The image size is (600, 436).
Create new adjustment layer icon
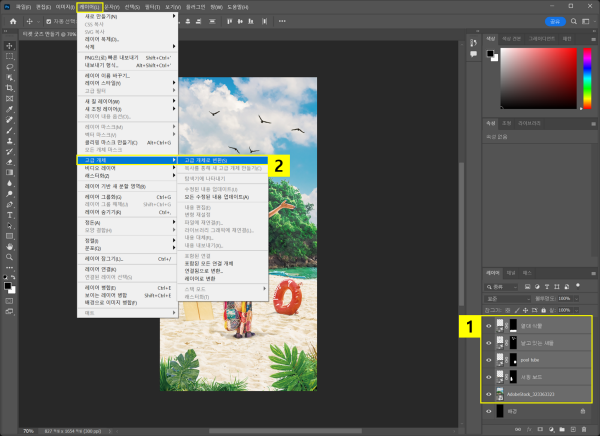551,429
